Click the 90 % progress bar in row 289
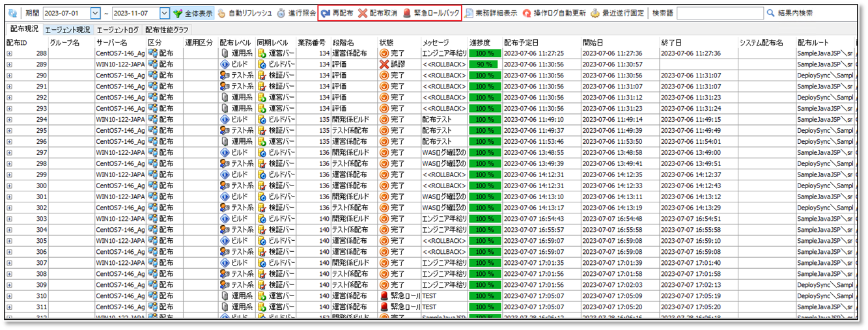This screenshot has height=330, width=868. (x=484, y=65)
